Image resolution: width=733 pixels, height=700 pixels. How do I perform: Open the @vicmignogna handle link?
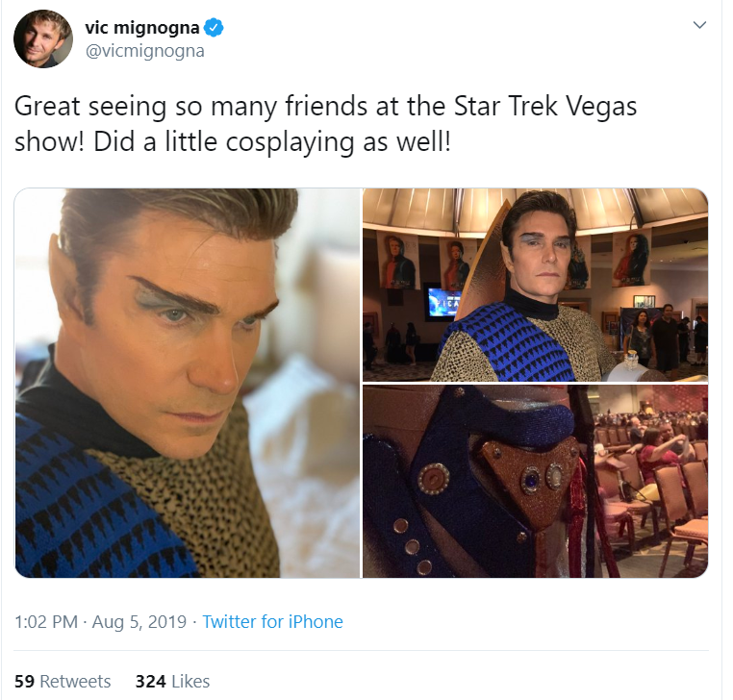[x=144, y=51]
